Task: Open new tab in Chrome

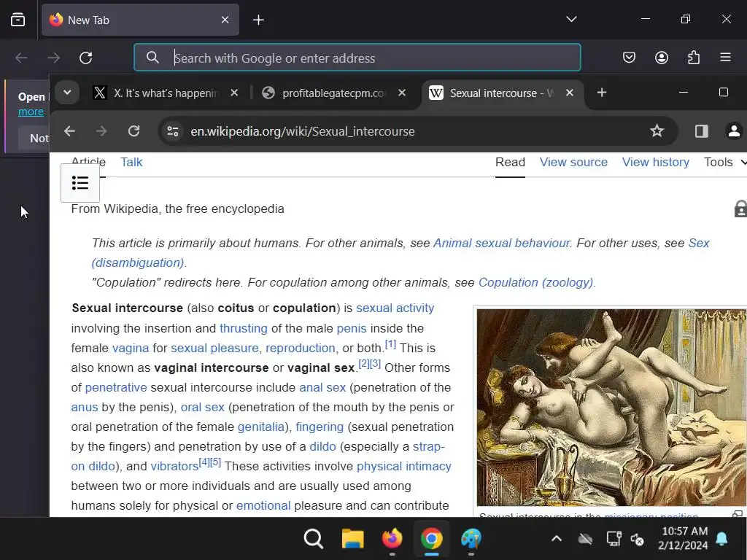Action: [x=602, y=93]
